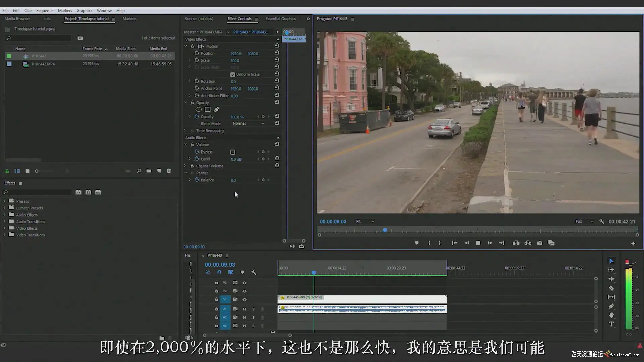This screenshot has height=362, width=644.
Task: Click the Position X value 1920.0
Action: click(x=236, y=54)
